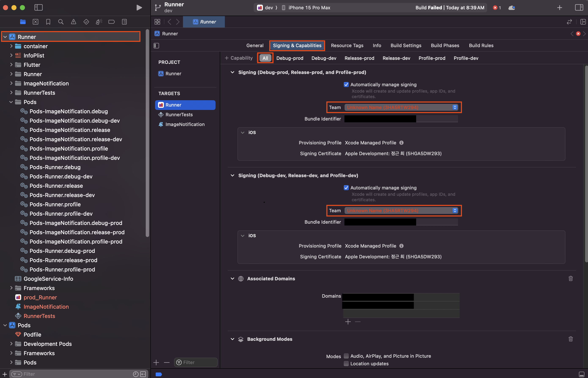This screenshot has height=378, width=588.
Task: Uncheck automatic signing for dev configurations
Action: click(346, 188)
